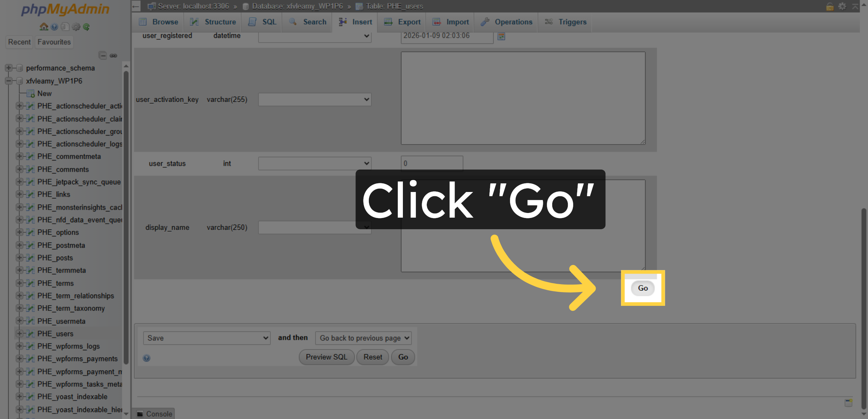Open phpMyAdmin documentation via the question mark icon
The image size is (868, 419).
pyautogui.click(x=54, y=27)
